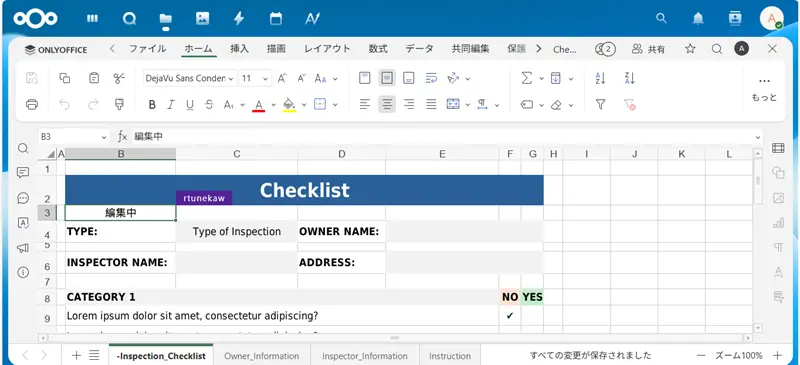Expand the change case dropdown
Viewport: 800px width, 365px height.
pyautogui.click(x=335, y=79)
